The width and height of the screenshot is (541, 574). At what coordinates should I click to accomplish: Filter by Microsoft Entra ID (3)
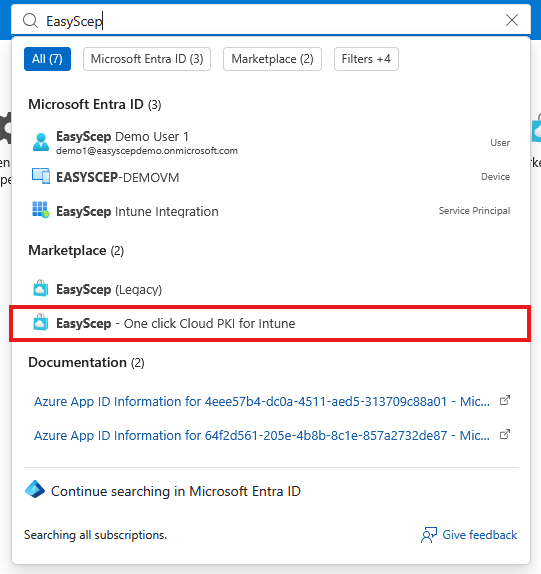[147, 59]
